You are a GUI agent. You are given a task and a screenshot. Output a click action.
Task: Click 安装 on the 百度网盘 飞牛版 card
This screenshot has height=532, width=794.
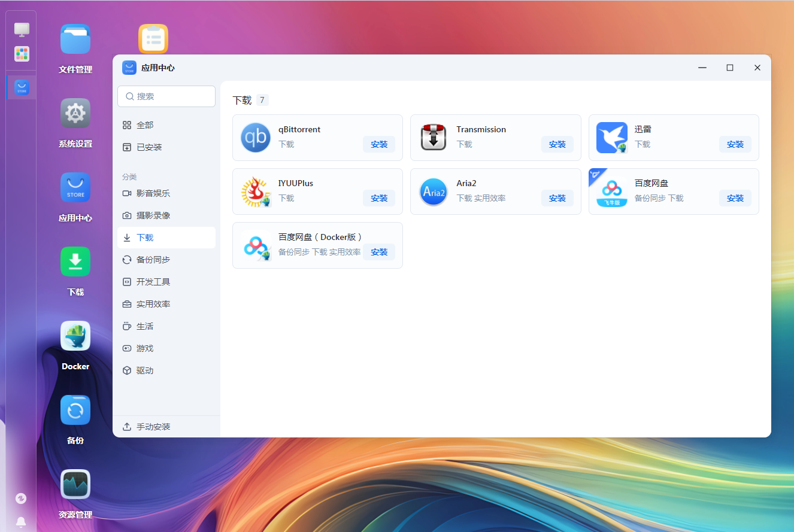point(735,198)
